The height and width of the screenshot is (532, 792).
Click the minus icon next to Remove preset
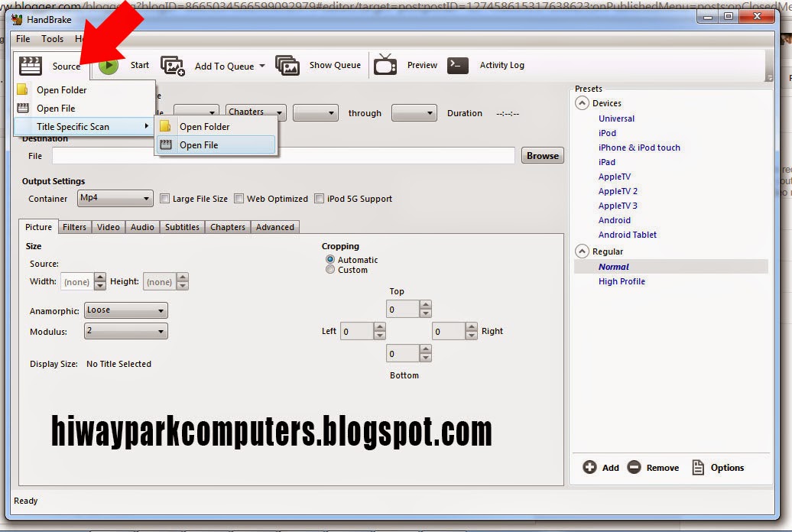tap(634, 467)
